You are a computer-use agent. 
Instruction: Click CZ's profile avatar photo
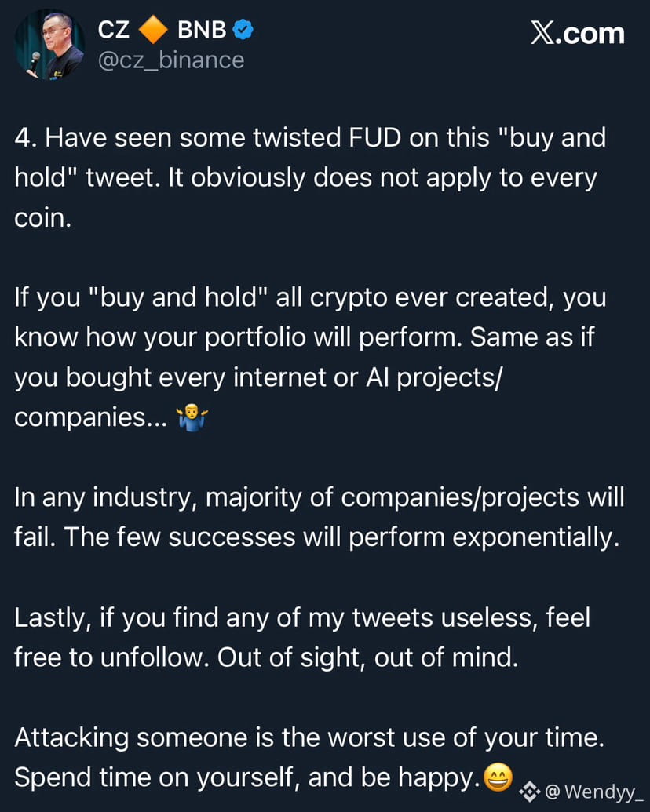click(x=50, y=46)
